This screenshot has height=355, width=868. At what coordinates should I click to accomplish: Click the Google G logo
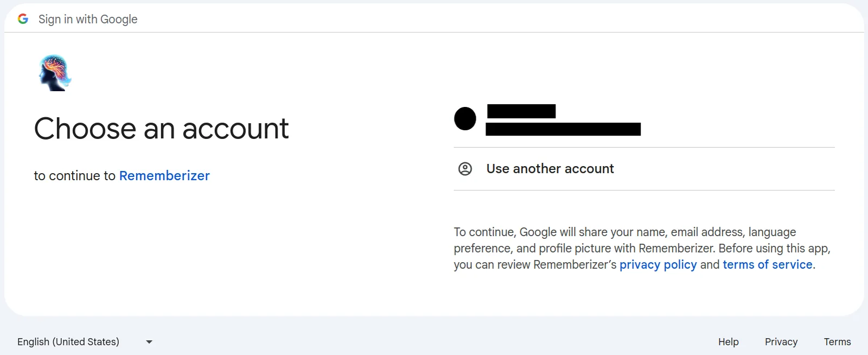point(23,19)
